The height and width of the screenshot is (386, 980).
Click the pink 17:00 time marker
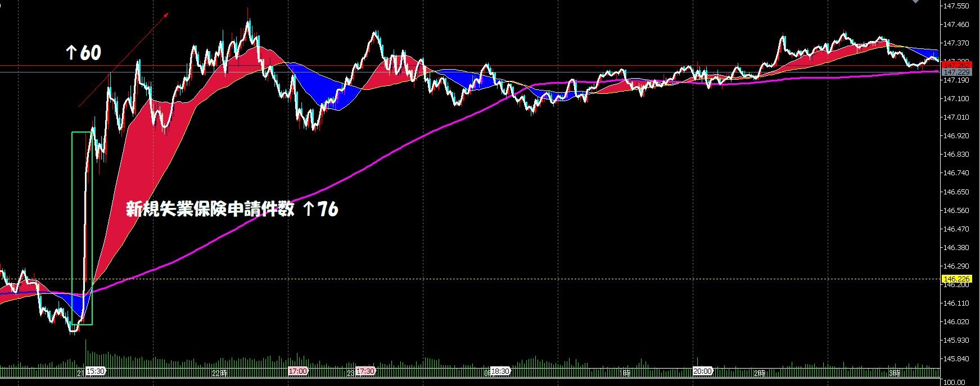[297, 371]
